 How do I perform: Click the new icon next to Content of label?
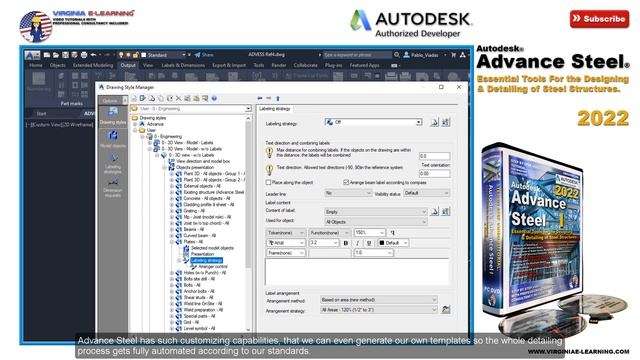[434, 211]
